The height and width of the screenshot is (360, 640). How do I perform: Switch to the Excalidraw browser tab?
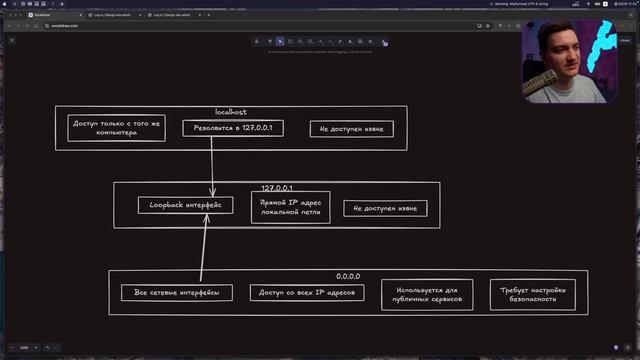click(x=54, y=15)
